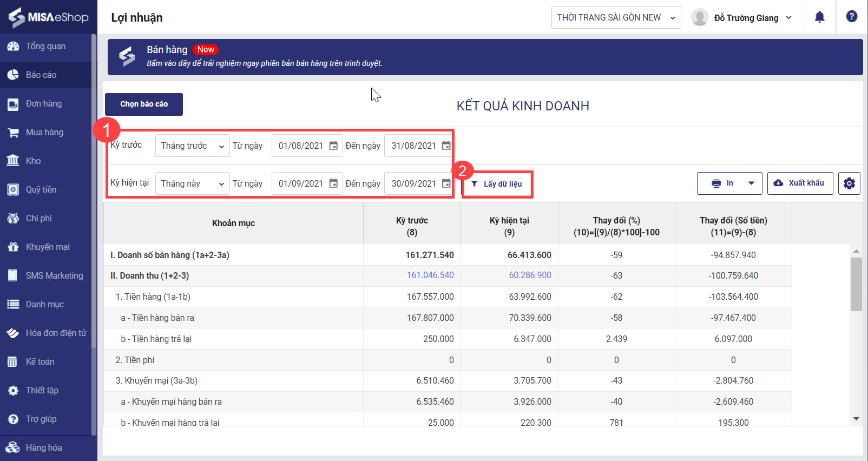Screen dimensions: 868x461
Task: Click the MISA eShop logo
Action: [x=48, y=17]
